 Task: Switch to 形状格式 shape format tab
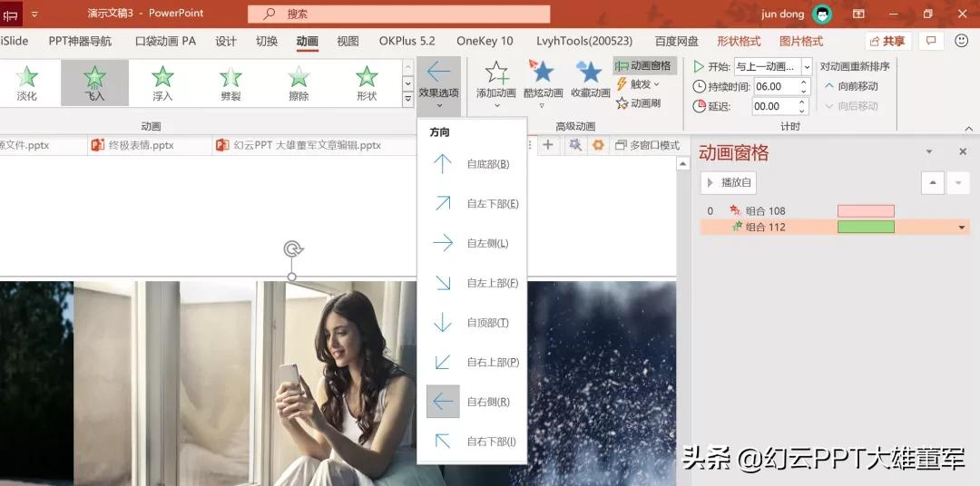tap(739, 41)
